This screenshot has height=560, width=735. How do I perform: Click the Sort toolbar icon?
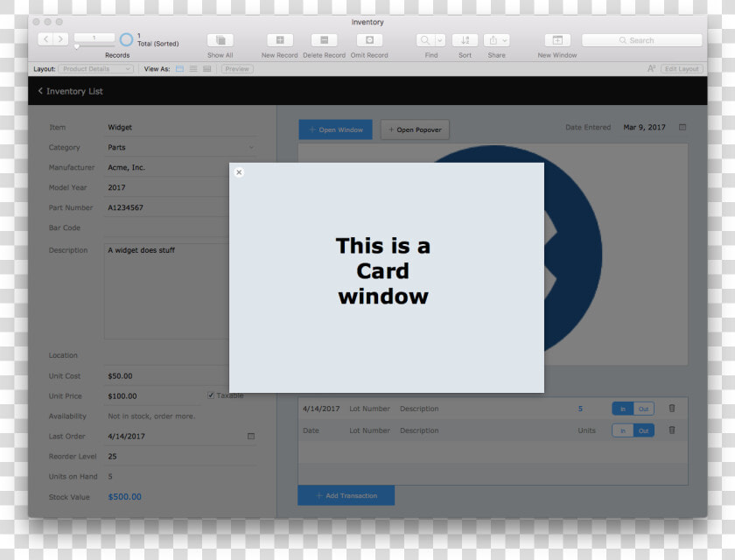click(465, 40)
